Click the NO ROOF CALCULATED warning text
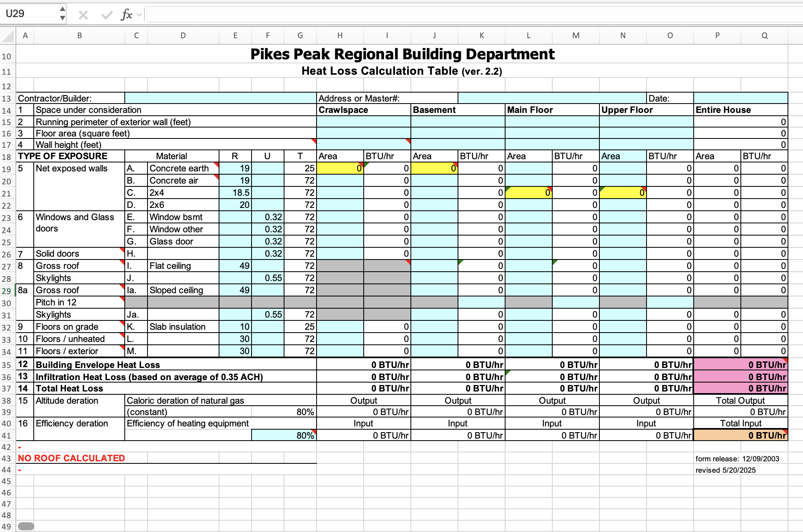 click(x=72, y=458)
